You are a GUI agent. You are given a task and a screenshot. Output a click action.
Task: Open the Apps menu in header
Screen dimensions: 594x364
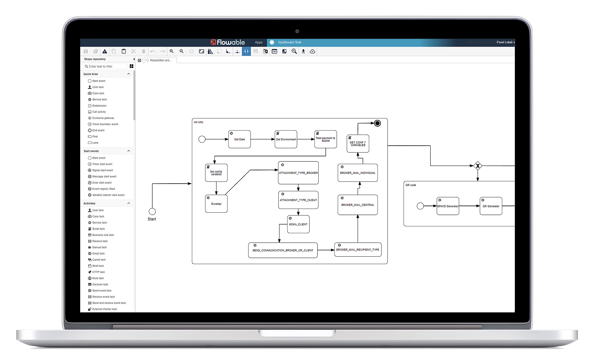[259, 42]
